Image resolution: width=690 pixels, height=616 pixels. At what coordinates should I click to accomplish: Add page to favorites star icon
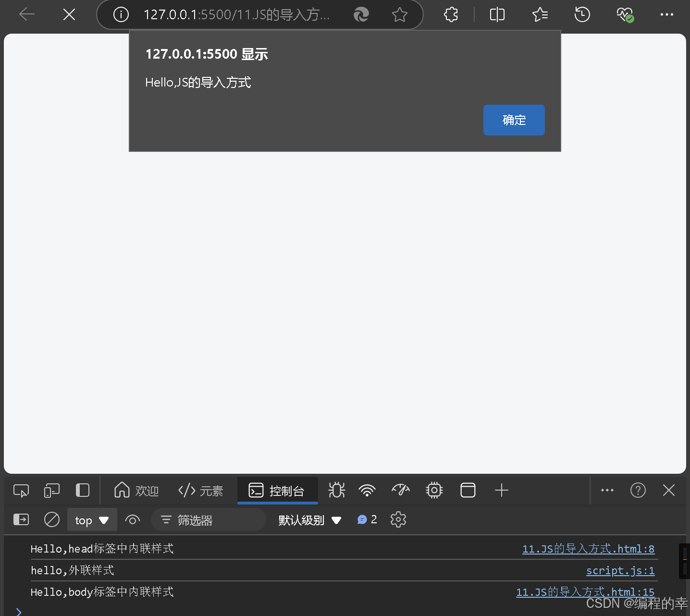click(x=399, y=15)
